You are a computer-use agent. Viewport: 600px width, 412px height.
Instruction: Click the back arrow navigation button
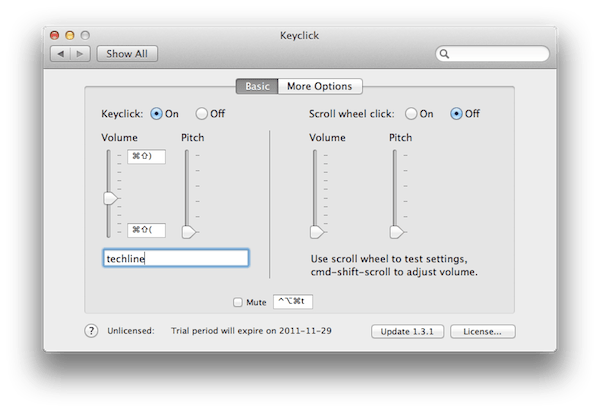[x=60, y=54]
